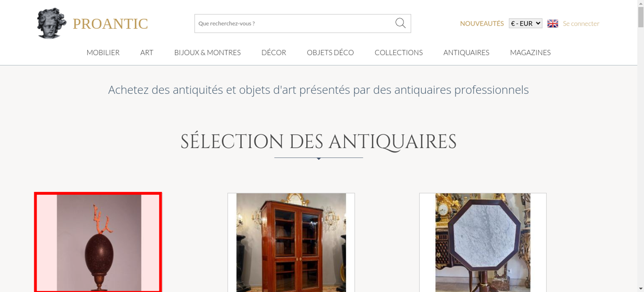Focus the 'Que recherchez-vous ?' search field
Viewport: 644px width, 292px height.
pos(295,23)
